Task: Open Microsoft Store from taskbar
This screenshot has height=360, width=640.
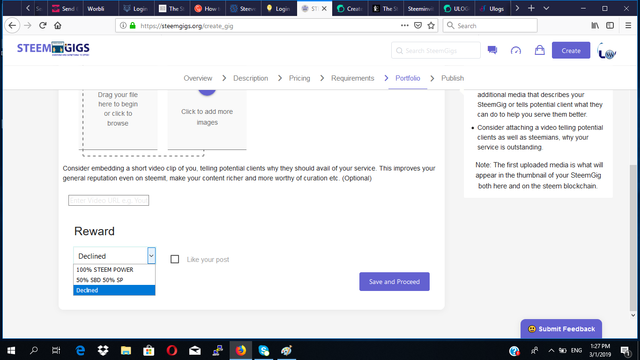Action: point(149,350)
